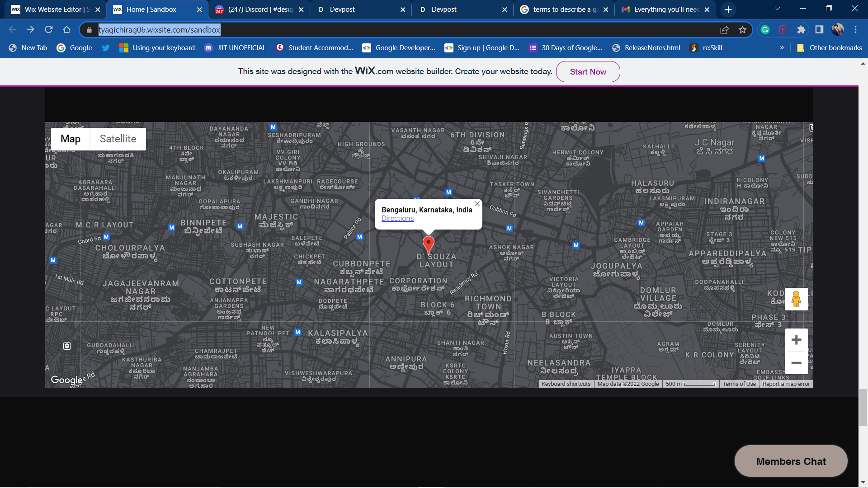Zoom in with the map plus button
Image resolution: width=868 pixels, height=488 pixels.
[x=796, y=340]
